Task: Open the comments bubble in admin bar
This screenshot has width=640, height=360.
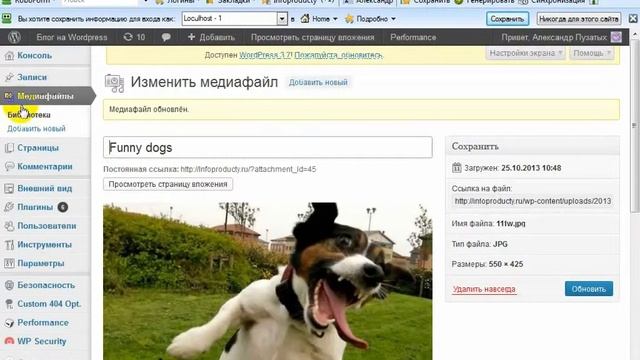Action: coord(166,37)
